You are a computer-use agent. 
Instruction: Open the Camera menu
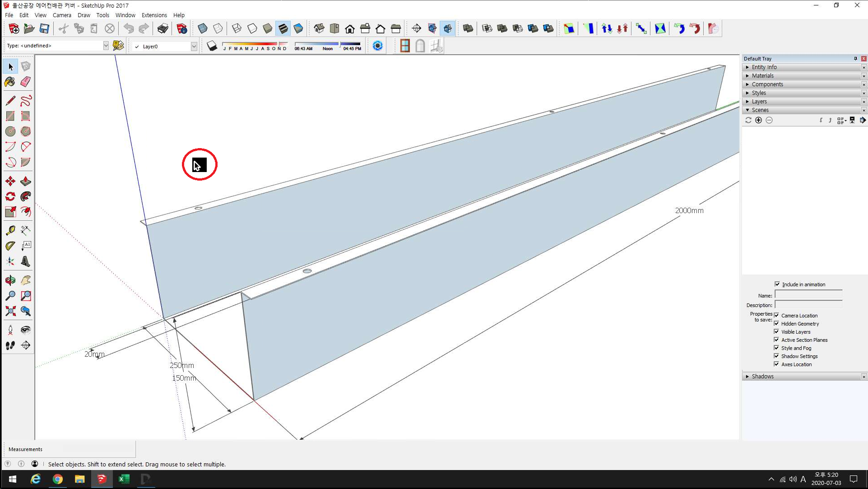(x=62, y=15)
